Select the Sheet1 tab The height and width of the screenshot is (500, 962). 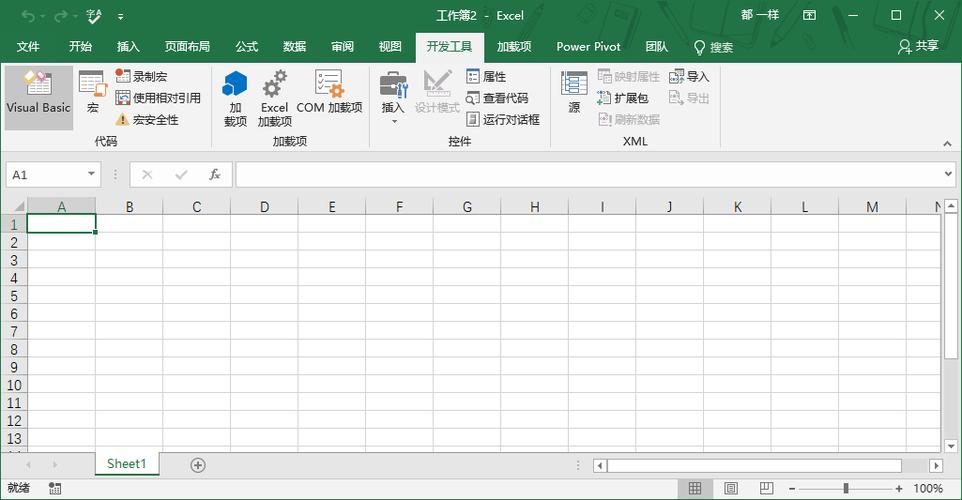pyautogui.click(x=126, y=464)
